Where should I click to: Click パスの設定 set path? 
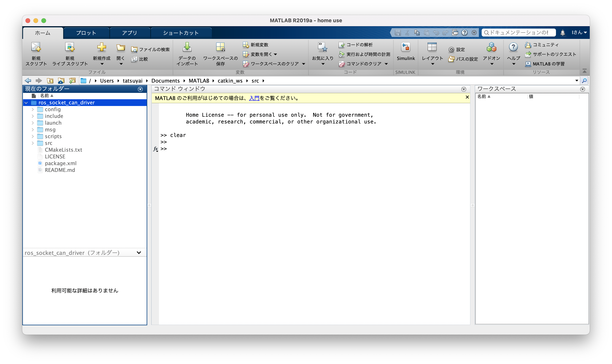click(x=463, y=59)
